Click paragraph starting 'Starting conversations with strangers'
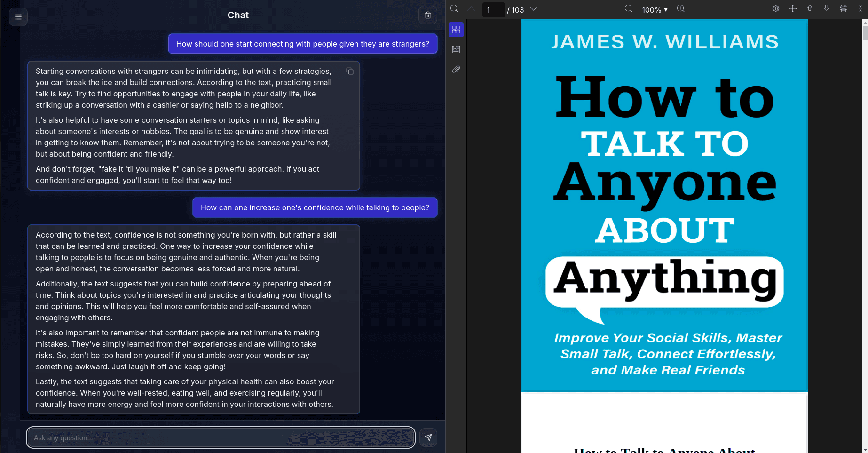 click(184, 88)
